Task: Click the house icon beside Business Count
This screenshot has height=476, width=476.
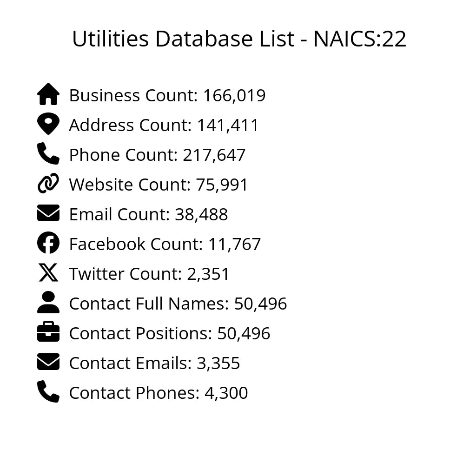Action: pos(48,94)
